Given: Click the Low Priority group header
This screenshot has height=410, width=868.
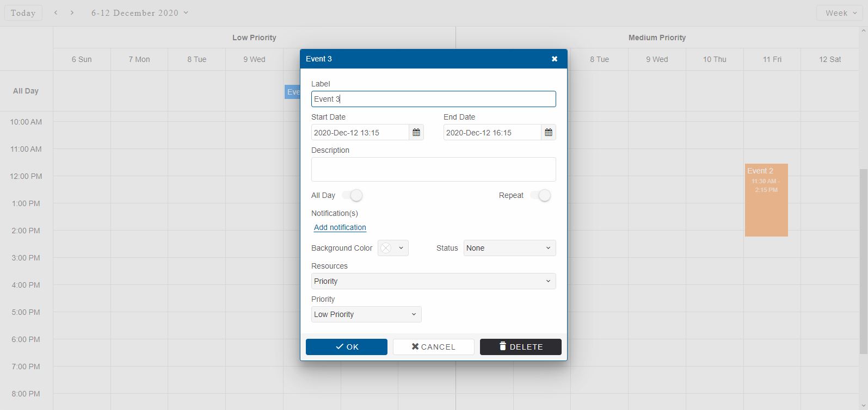Looking at the screenshot, I should [x=254, y=38].
